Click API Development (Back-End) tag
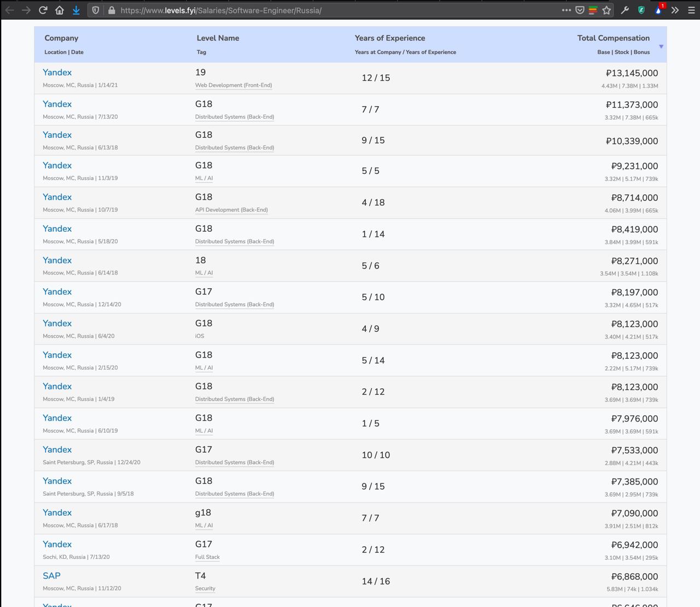The height and width of the screenshot is (607, 700). 231,210
